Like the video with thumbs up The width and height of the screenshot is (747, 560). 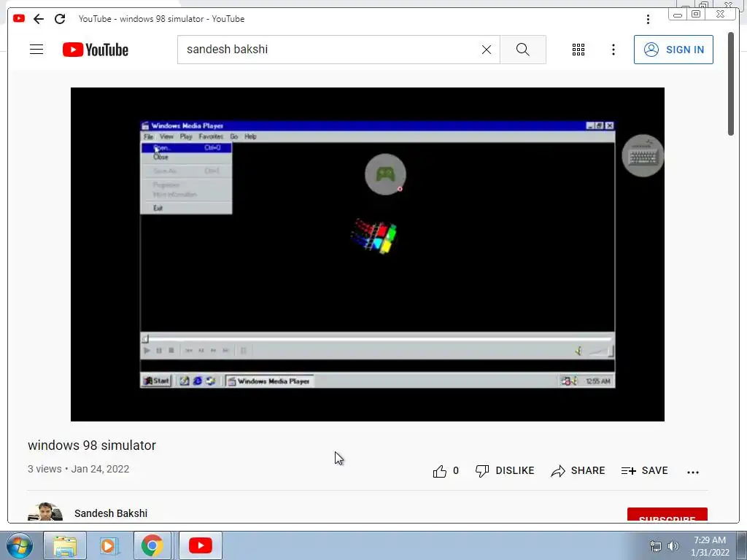(440, 471)
